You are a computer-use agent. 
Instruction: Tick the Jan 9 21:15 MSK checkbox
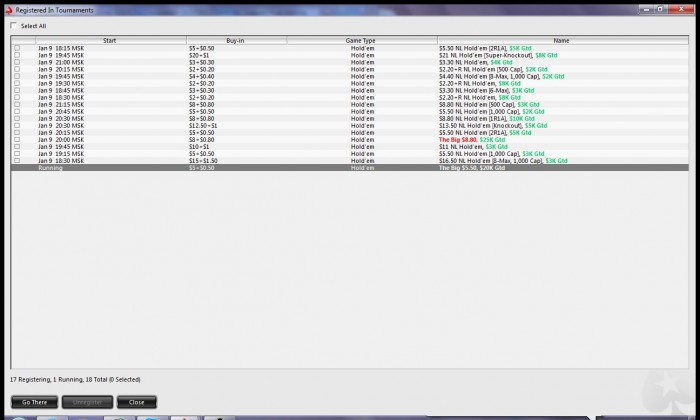(x=17, y=104)
